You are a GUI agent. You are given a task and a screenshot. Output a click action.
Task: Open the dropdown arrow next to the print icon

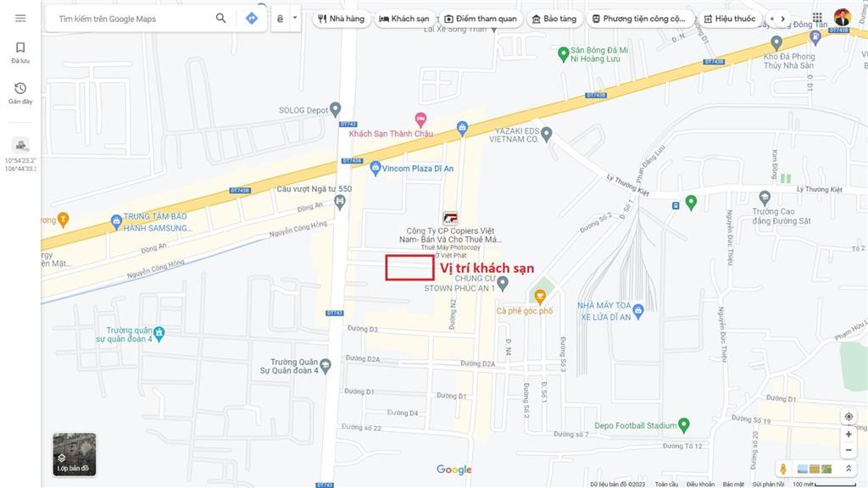(x=294, y=19)
